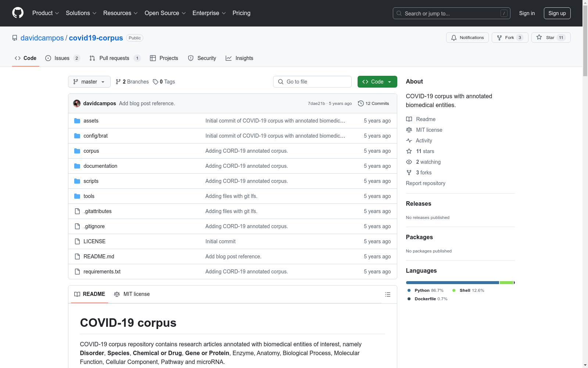588x368 pixels.
Task: Expand the Product menu
Action: (x=46, y=13)
